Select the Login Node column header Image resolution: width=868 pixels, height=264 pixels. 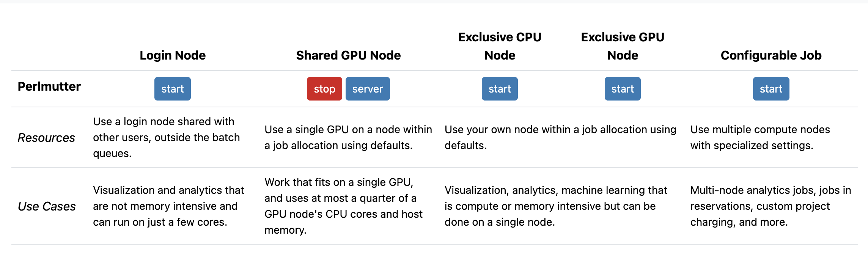(172, 55)
